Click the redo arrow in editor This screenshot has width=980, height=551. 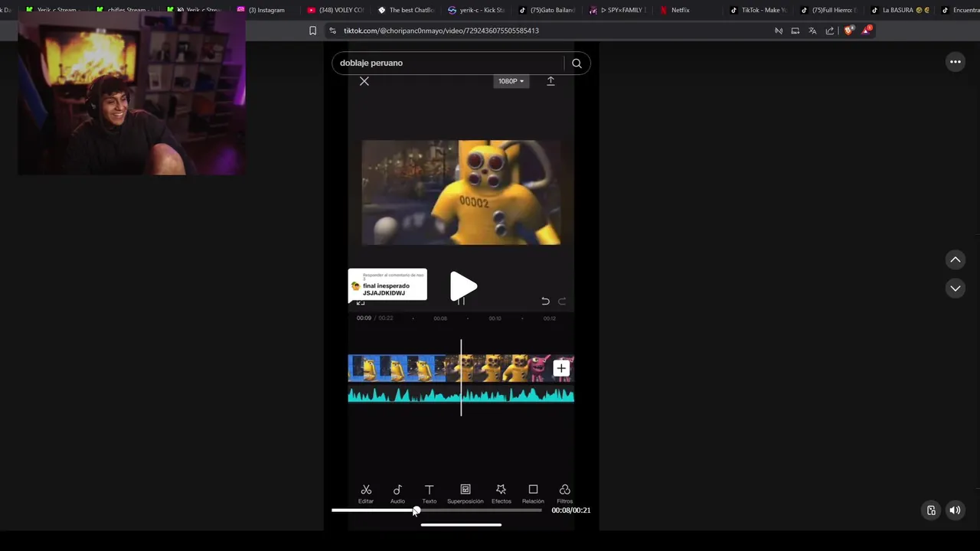coord(562,302)
